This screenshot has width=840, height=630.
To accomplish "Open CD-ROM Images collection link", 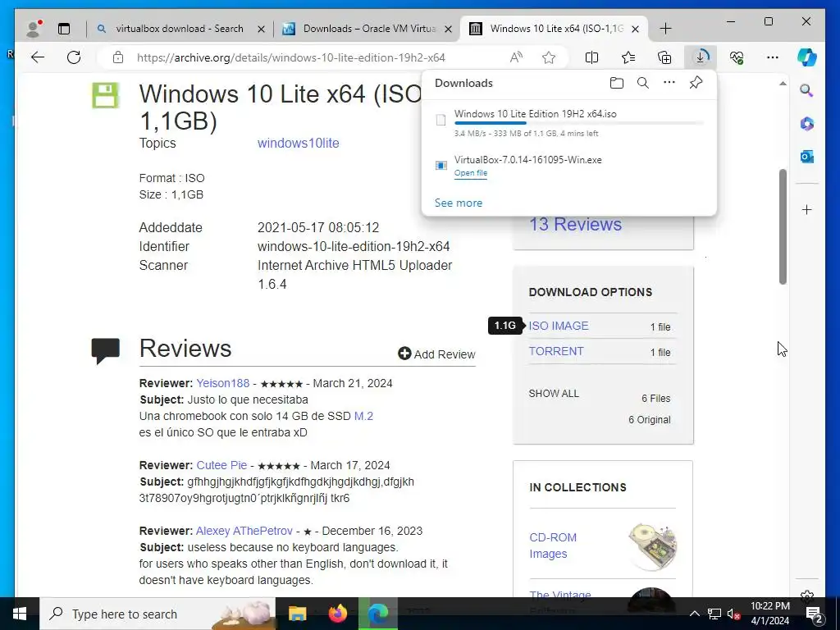I will (x=553, y=546).
